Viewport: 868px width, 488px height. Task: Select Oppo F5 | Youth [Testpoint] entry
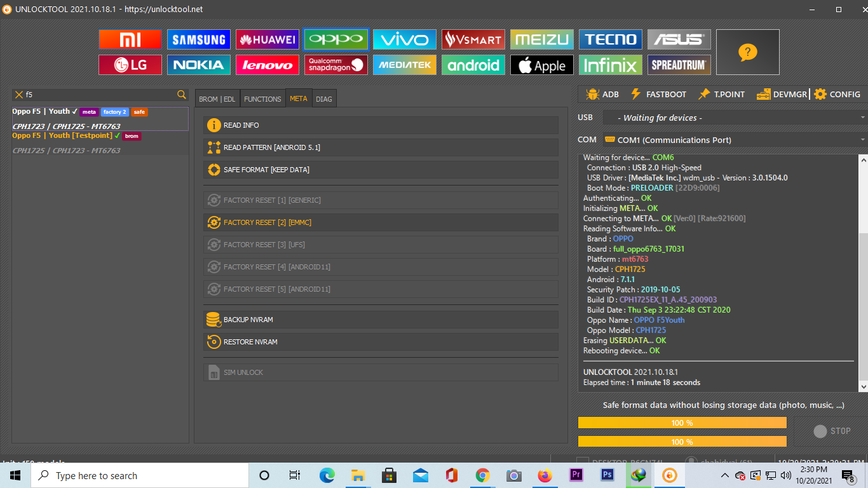100,143
